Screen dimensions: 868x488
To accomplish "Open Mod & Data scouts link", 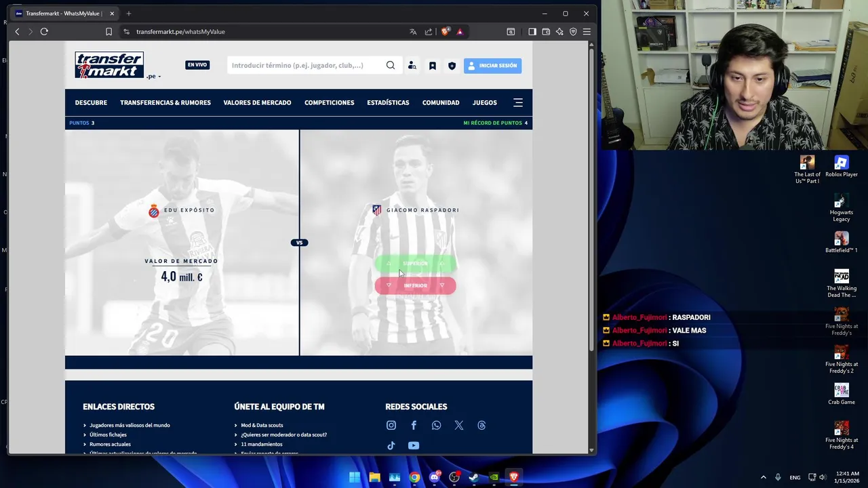I will pyautogui.click(x=262, y=425).
